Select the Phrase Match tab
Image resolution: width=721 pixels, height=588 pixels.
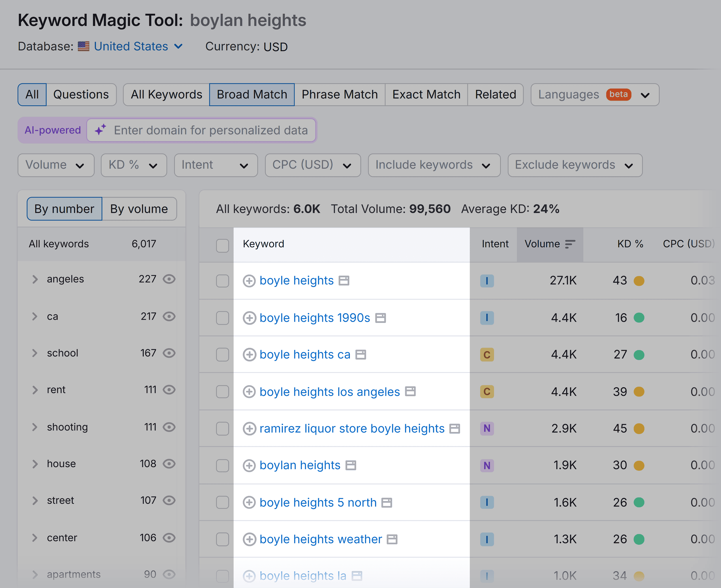tap(340, 95)
